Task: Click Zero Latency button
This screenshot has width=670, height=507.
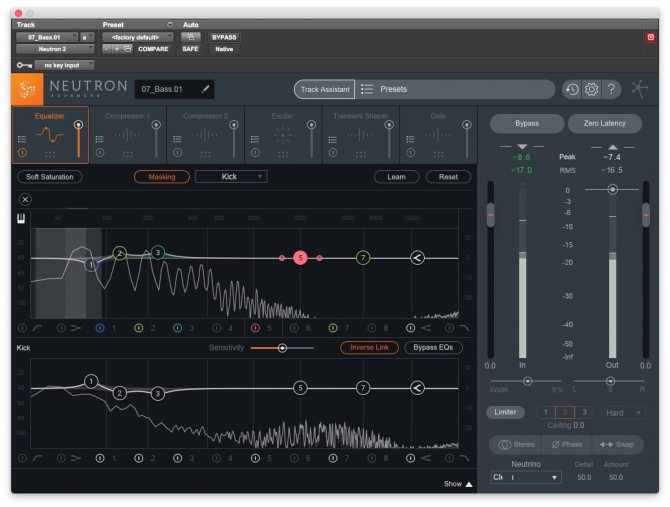Action: click(x=605, y=123)
